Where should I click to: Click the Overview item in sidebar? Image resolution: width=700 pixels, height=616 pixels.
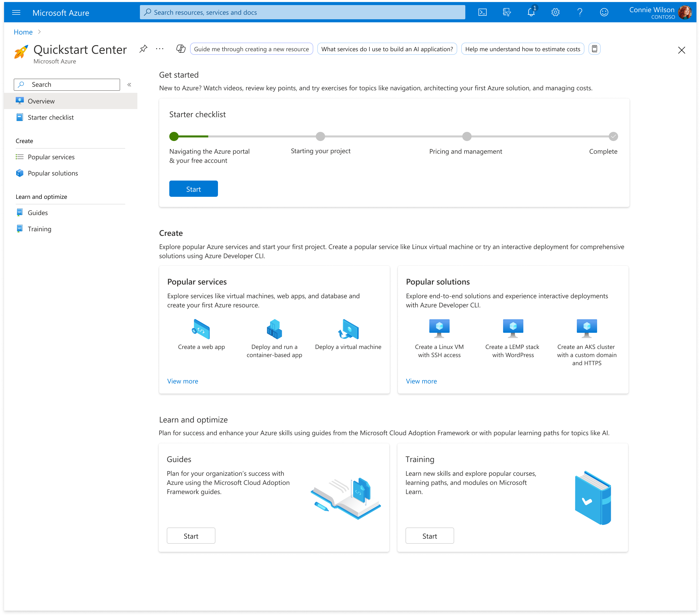tap(41, 101)
